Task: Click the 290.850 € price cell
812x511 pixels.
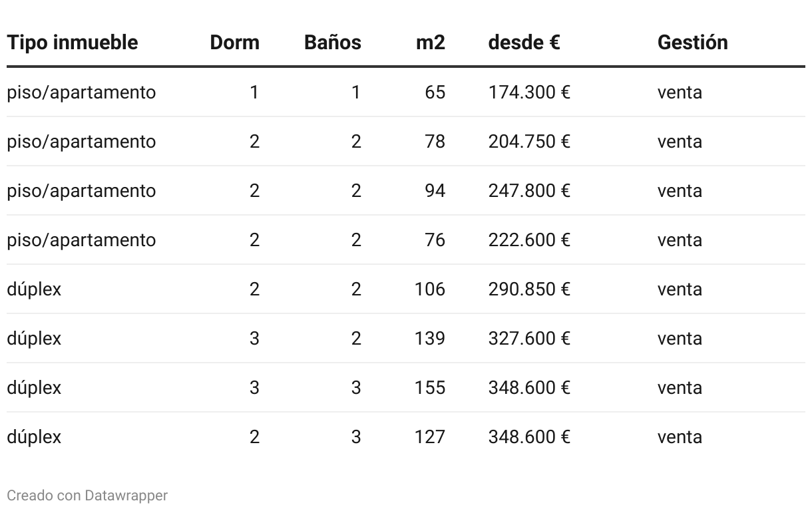Action: click(529, 289)
